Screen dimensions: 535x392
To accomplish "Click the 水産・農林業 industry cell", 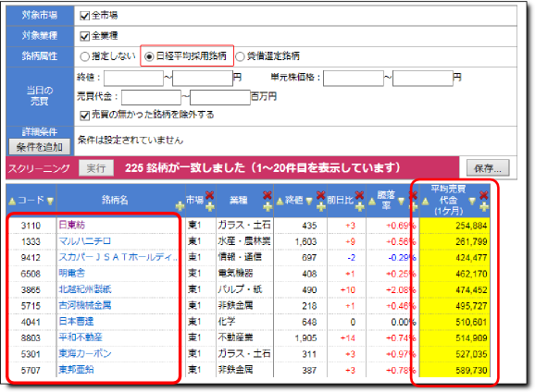I will 244,241.
